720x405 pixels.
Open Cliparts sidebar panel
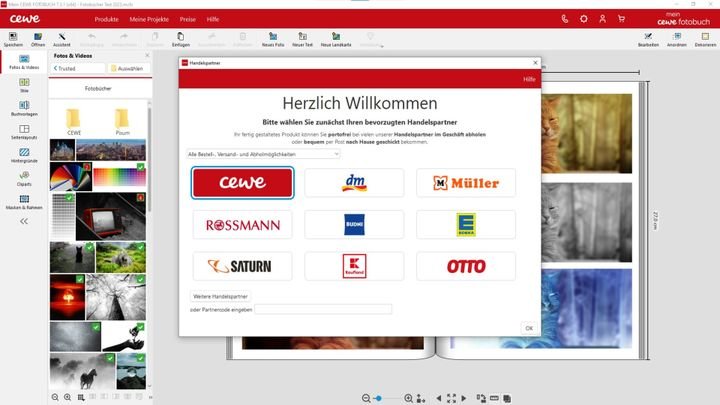coord(24,179)
